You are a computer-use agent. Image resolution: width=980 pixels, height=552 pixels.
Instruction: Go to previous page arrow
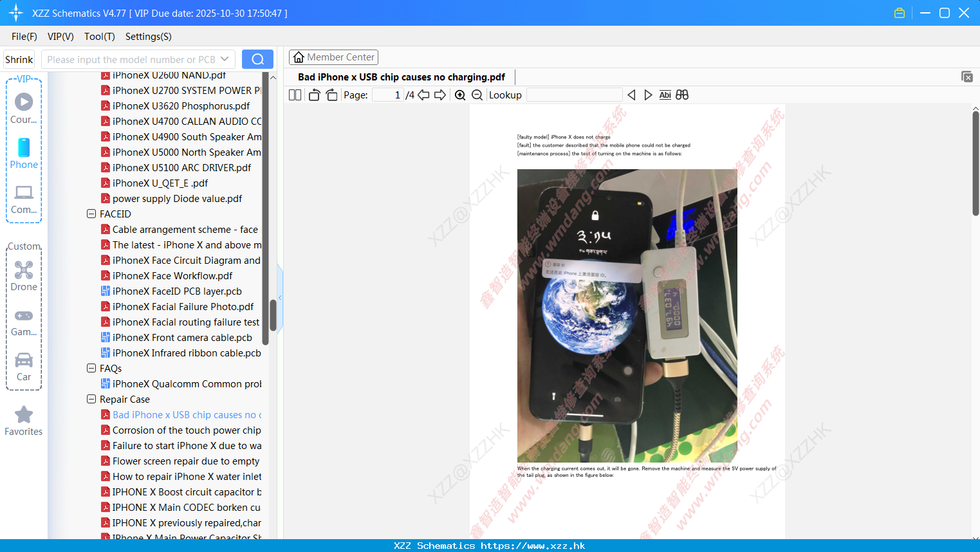point(424,95)
